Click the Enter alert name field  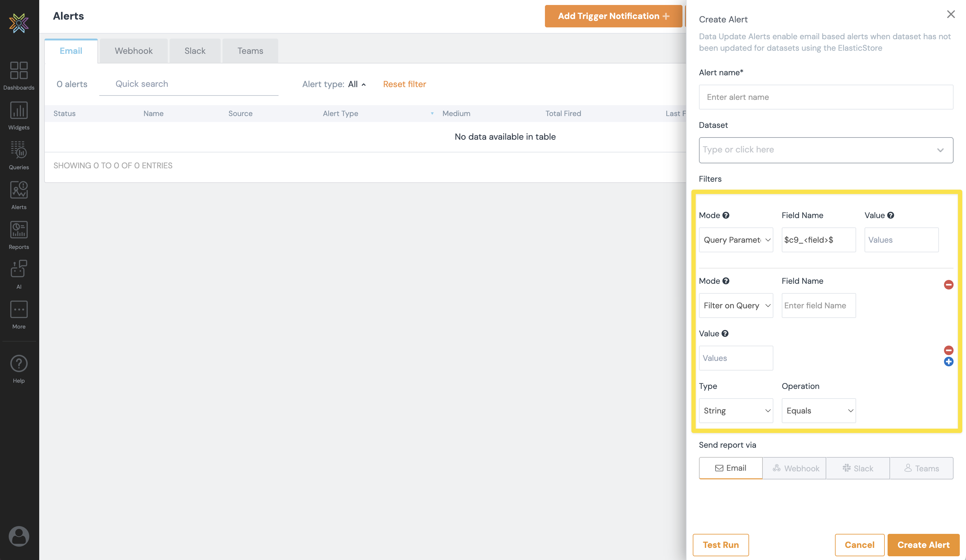pos(826,97)
